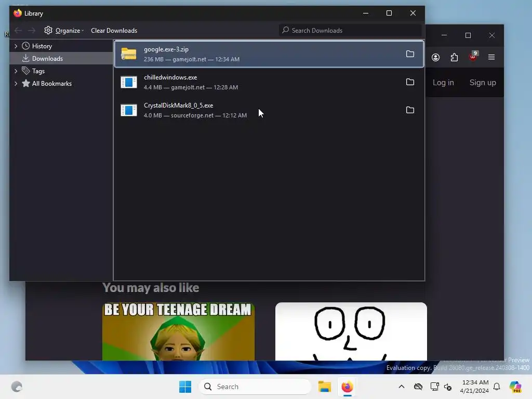Screen dimensions: 532x399
Task: Click the taskbar Search box
Action: coord(255,387)
